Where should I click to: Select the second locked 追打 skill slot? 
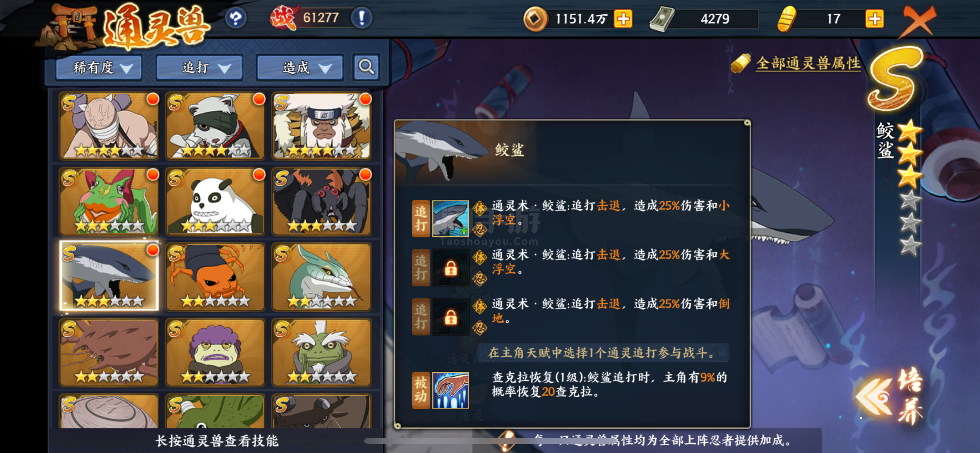[x=450, y=268]
